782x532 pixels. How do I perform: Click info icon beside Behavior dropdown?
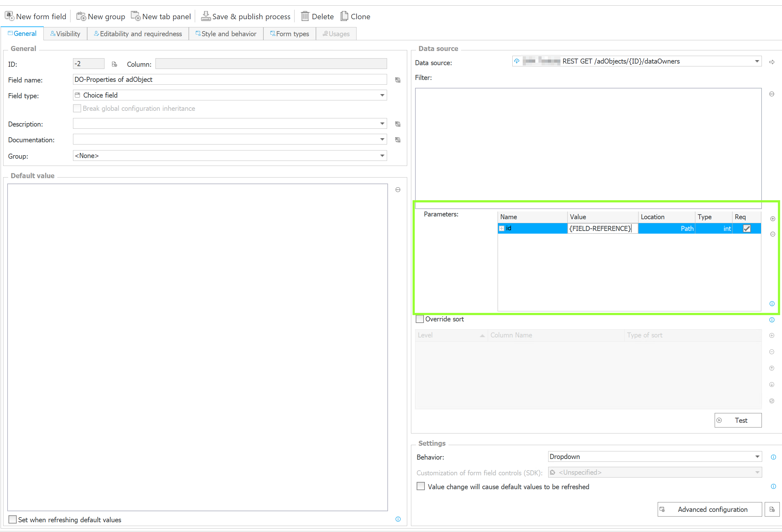[773, 457]
